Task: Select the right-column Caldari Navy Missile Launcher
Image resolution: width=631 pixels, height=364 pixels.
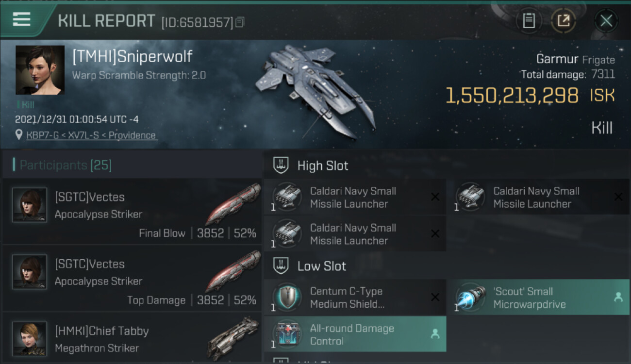Action: [538, 197]
